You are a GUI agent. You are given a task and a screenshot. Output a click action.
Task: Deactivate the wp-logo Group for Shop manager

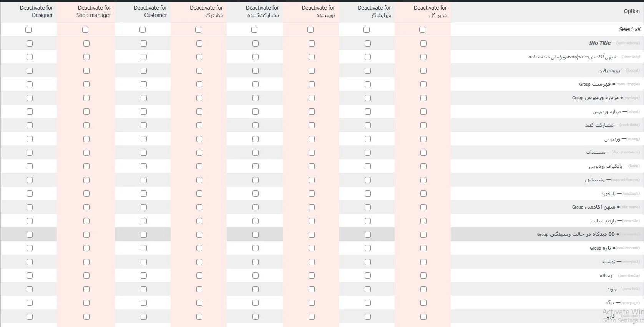pyautogui.click(x=86, y=98)
